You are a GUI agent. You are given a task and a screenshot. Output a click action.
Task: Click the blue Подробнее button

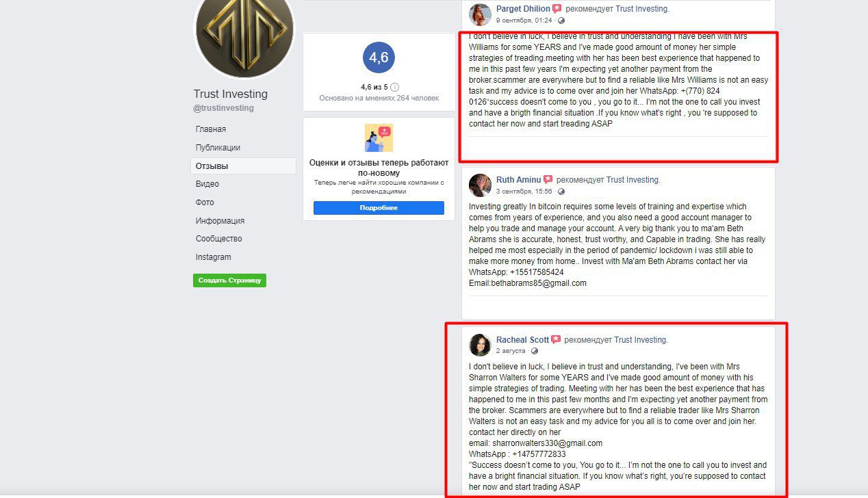379,208
